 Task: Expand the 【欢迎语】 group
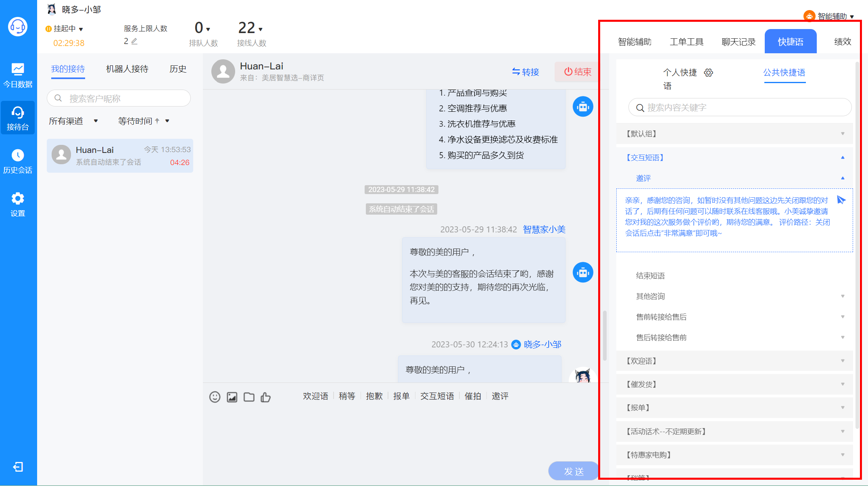coord(734,361)
